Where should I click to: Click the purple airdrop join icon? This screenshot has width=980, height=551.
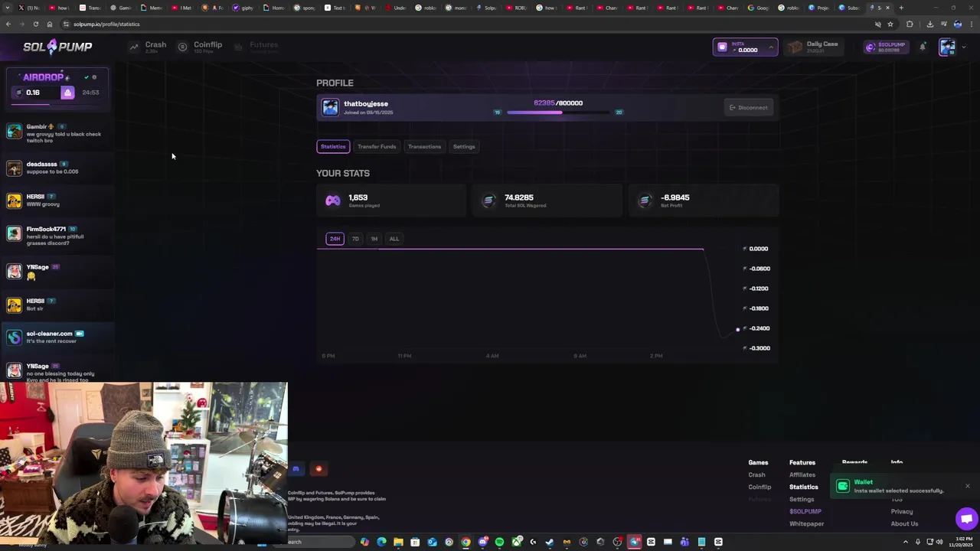coord(67,93)
